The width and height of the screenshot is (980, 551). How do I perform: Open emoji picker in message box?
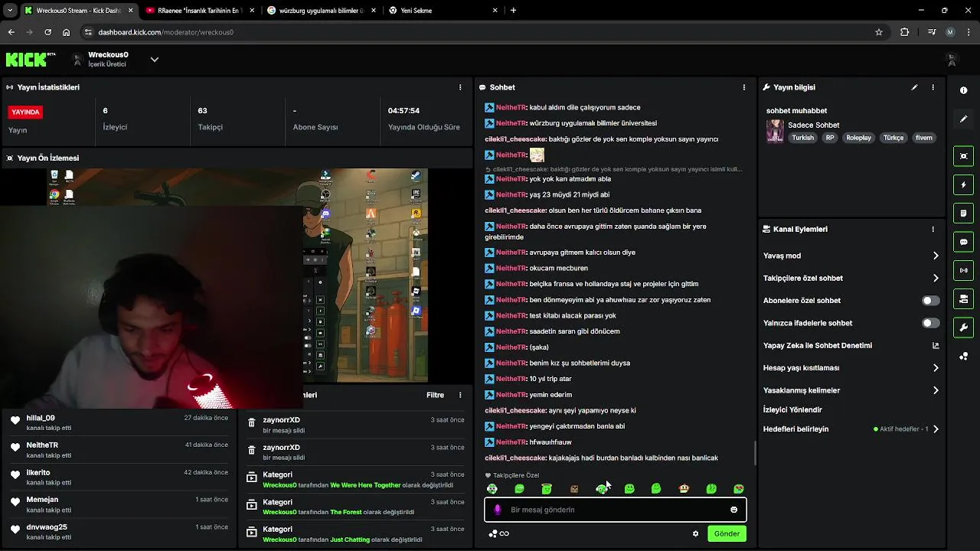tap(733, 510)
